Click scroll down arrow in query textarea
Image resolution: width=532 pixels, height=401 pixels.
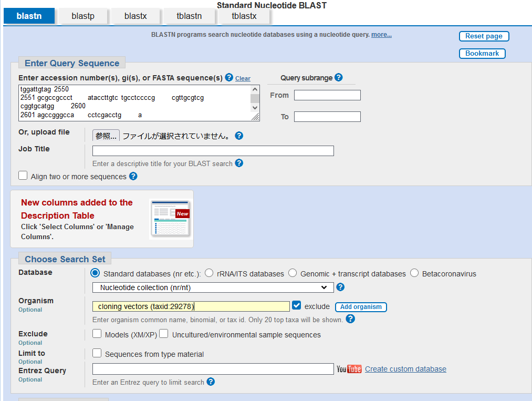255,108
